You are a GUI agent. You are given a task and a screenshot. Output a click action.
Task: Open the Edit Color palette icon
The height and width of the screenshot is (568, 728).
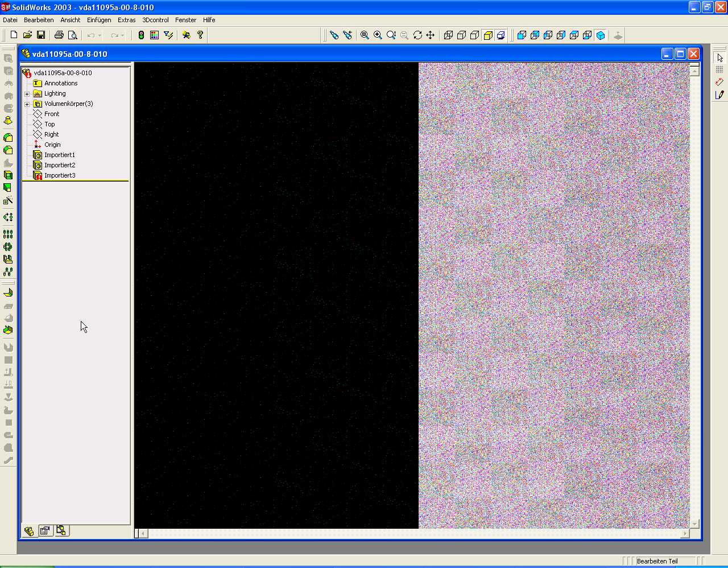coord(154,35)
